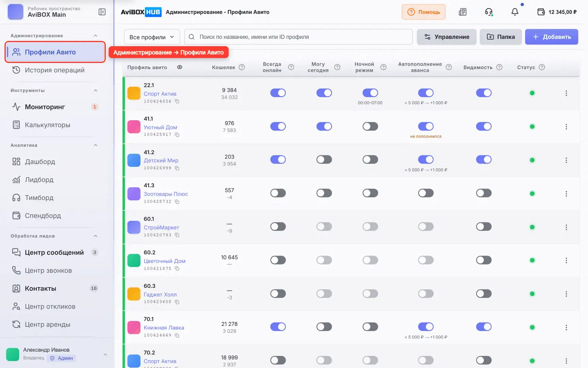Copy the ID of Уютный Дом profile
The width and height of the screenshot is (588, 368).
(x=177, y=135)
